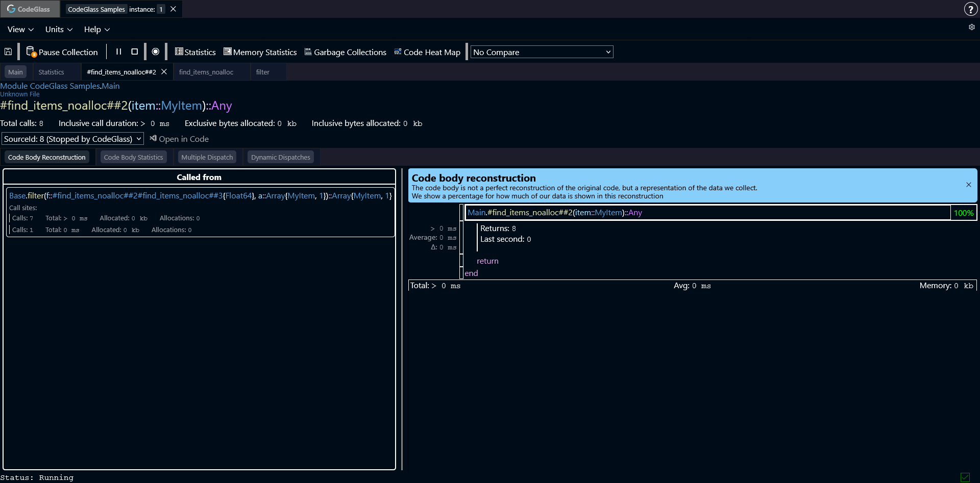Click Open in Code

click(180, 139)
